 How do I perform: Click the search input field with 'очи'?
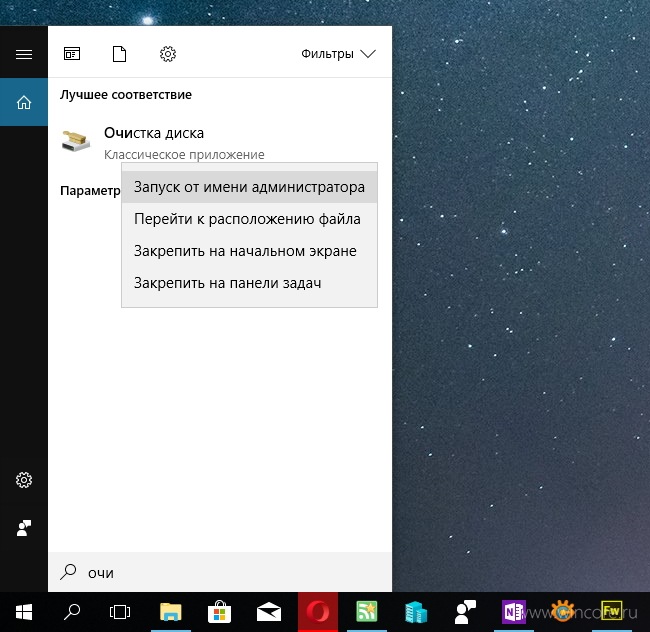coord(220,572)
